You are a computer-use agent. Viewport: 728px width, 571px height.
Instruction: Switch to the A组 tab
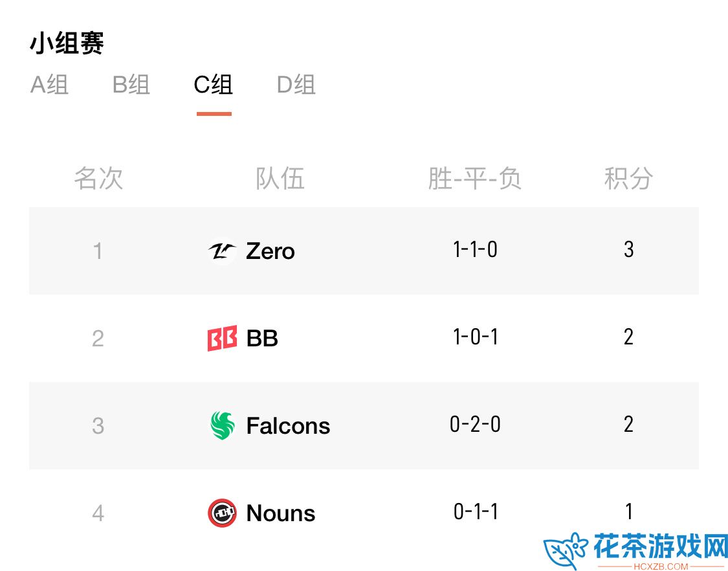[50, 85]
